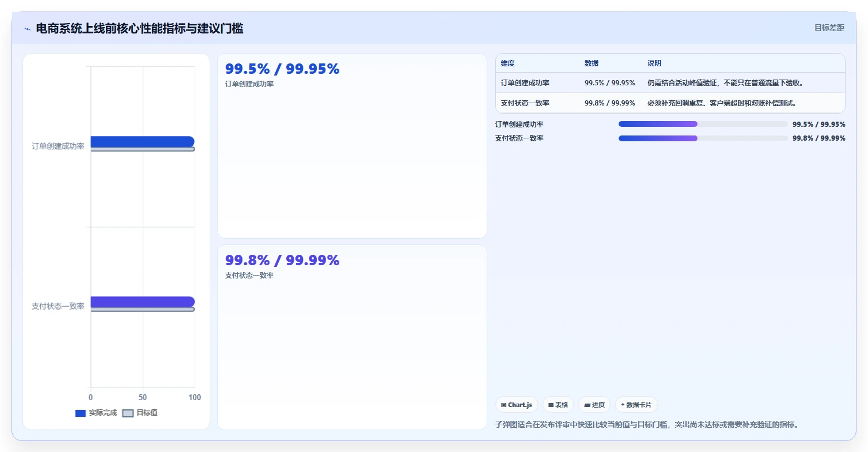Click the note starting 必须补充回调重复
The image size is (868, 452).
click(722, 103)
